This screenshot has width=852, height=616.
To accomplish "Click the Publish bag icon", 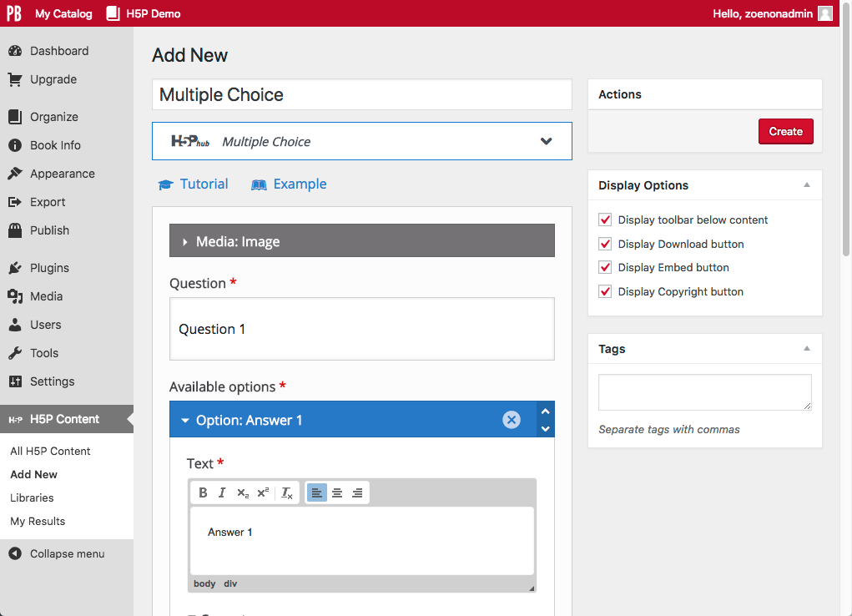I will pos(15,230).
